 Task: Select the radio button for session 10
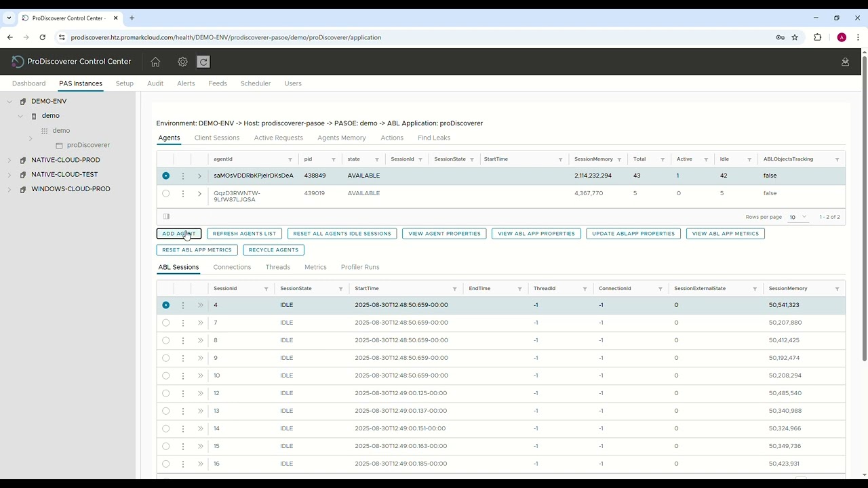coord(166,375)
